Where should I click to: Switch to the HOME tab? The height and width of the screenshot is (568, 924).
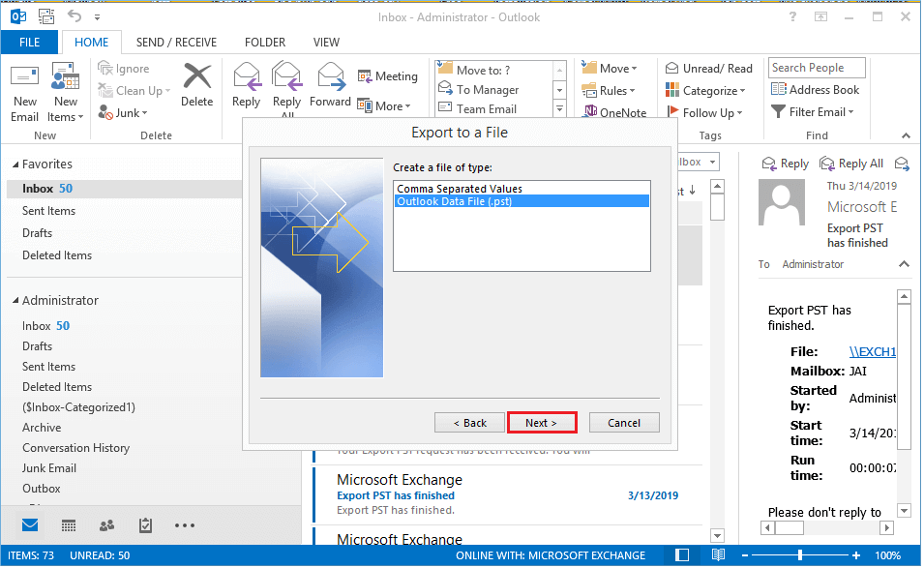(91, 43)
